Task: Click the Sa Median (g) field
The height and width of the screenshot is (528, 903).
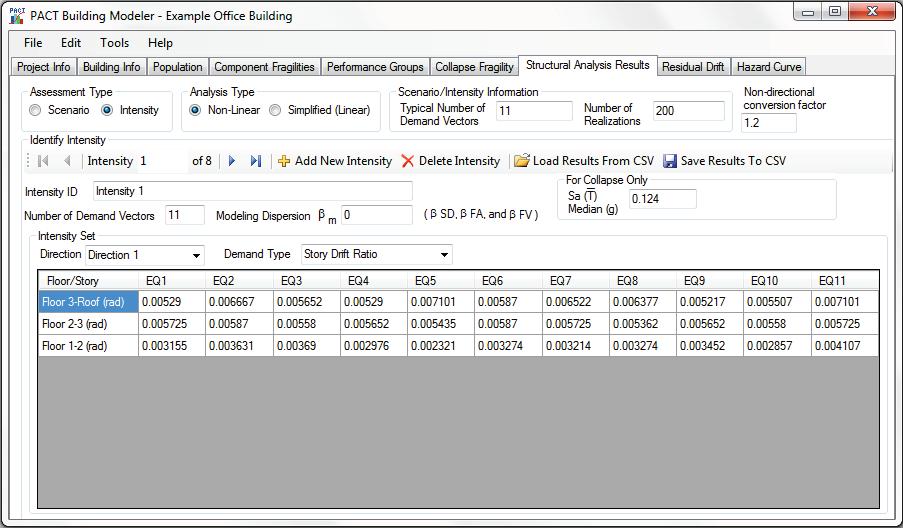Action: pos(662,199)
